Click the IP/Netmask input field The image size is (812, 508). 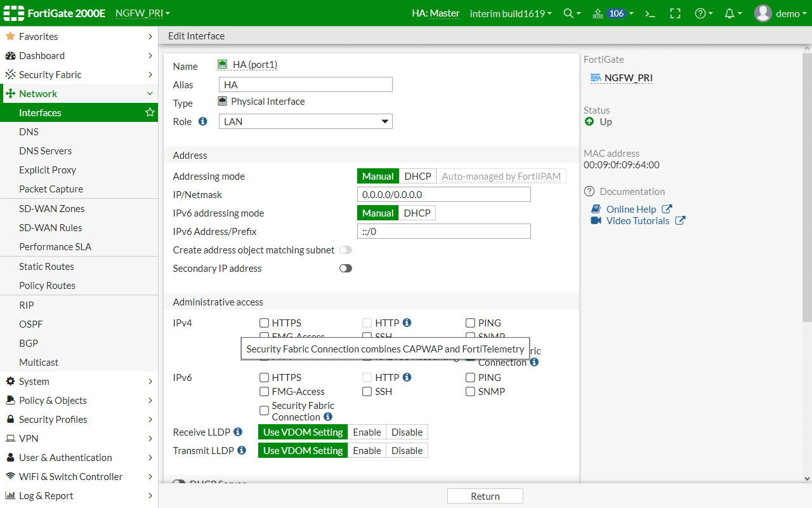[443, 194]
